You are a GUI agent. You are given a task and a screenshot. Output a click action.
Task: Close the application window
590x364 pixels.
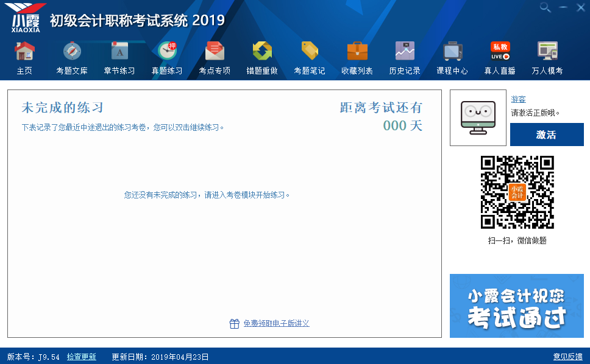581,7
